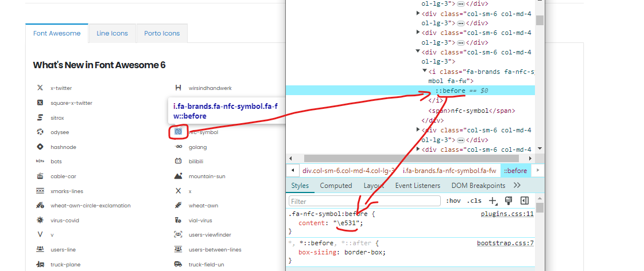644x271 pixels.
Task: Open the Line Icons tab
Action: point(112,33)
